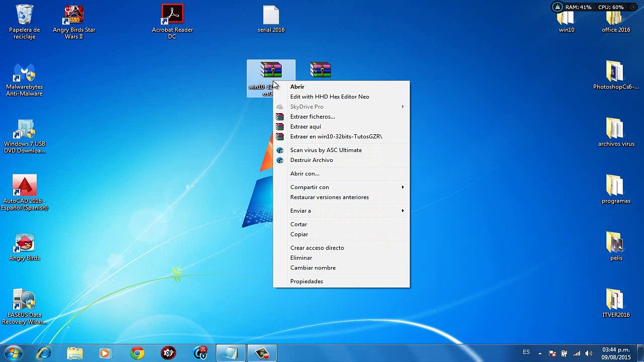Choose Destruir Archivo in the context menu
This screenshot has width=644, height=362.
pyautogui.click(x=342, y=160)
